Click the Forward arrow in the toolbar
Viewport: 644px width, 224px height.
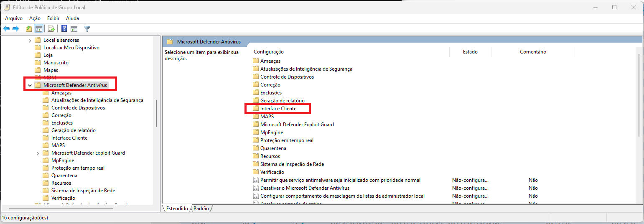point(16,29)
